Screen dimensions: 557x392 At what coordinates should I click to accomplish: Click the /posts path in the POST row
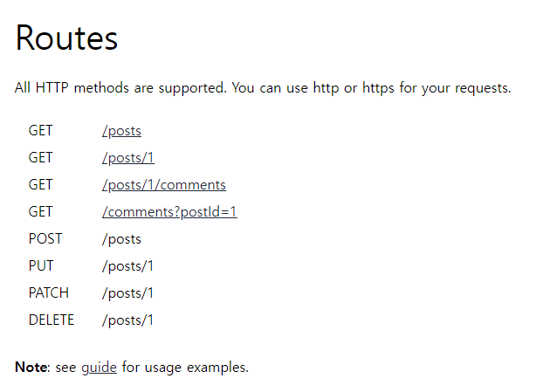121,239
